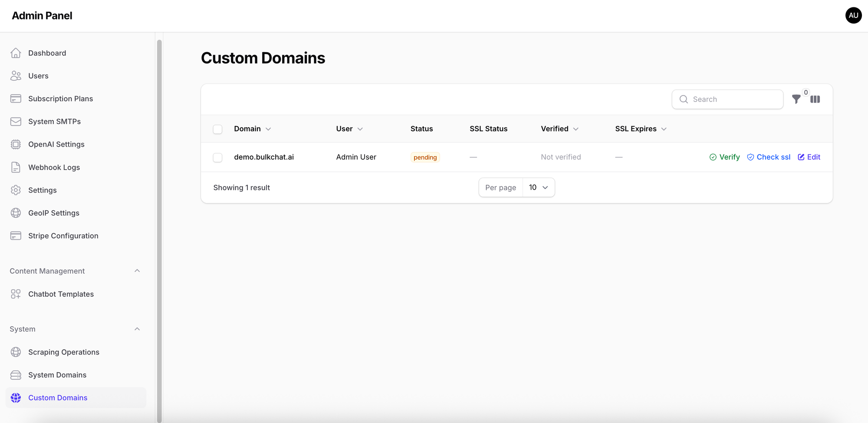This screenshot has height=423, width=868.
Task: Open the Per page dropdown
Action: (538, 187)
